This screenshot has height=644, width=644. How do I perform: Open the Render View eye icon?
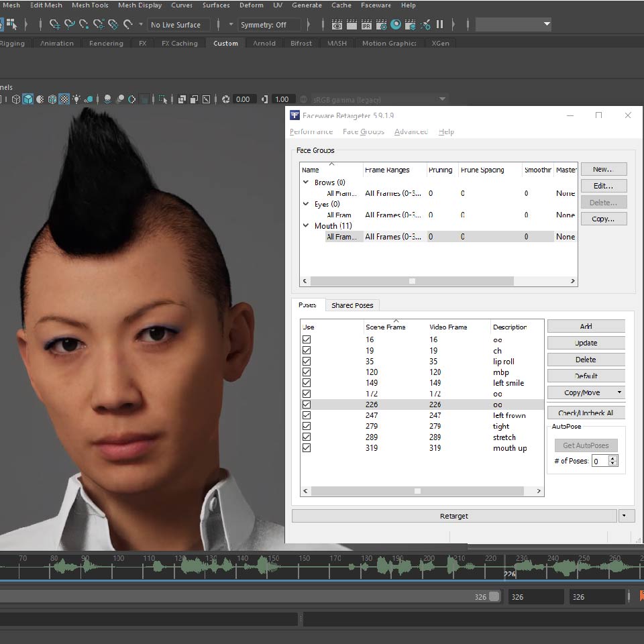click(x=337, y=25)
